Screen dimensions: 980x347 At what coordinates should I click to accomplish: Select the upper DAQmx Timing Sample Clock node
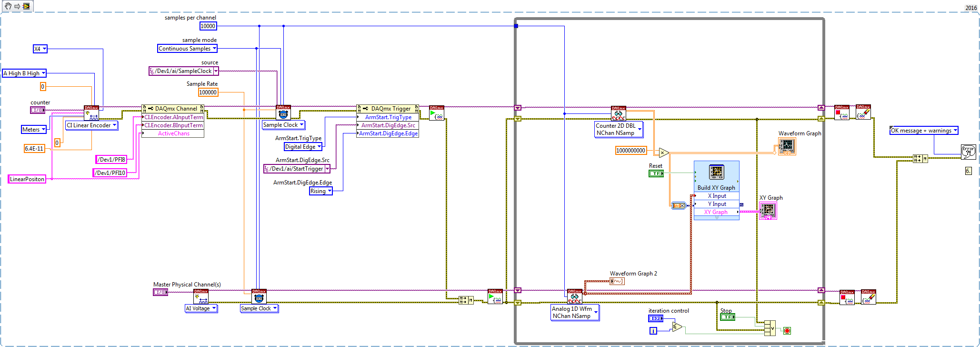point(283,112)
